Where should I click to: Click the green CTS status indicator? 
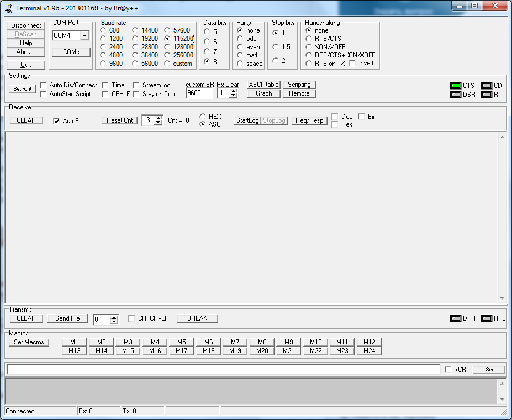point(457,84)
